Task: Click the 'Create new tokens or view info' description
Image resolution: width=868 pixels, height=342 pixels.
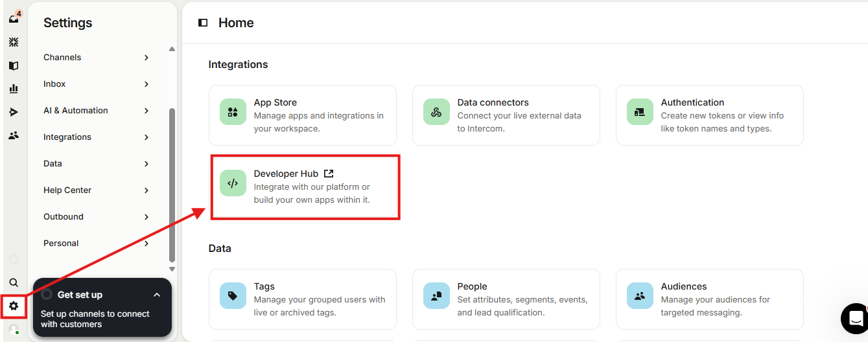Action: [723, 122]
